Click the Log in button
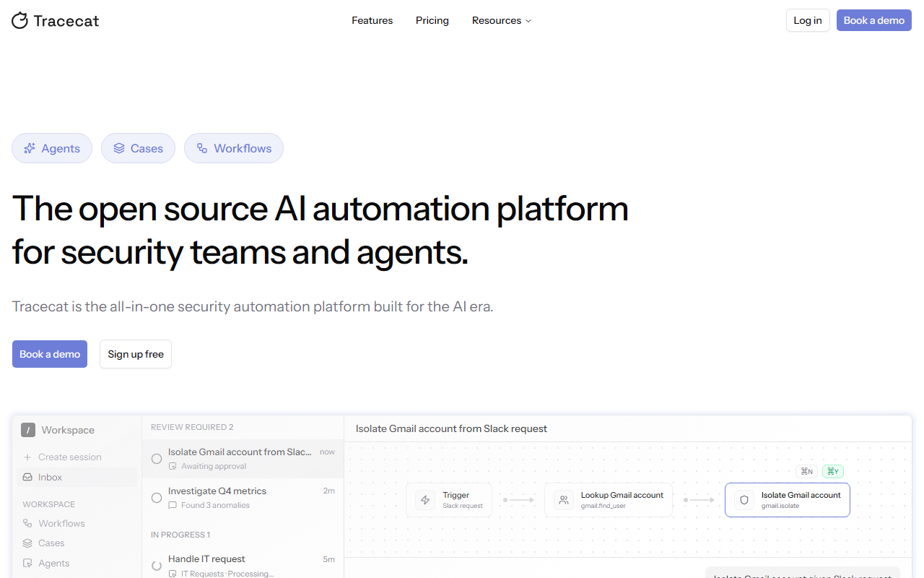Viewport: 924px width, 578px height. point(808,20)
